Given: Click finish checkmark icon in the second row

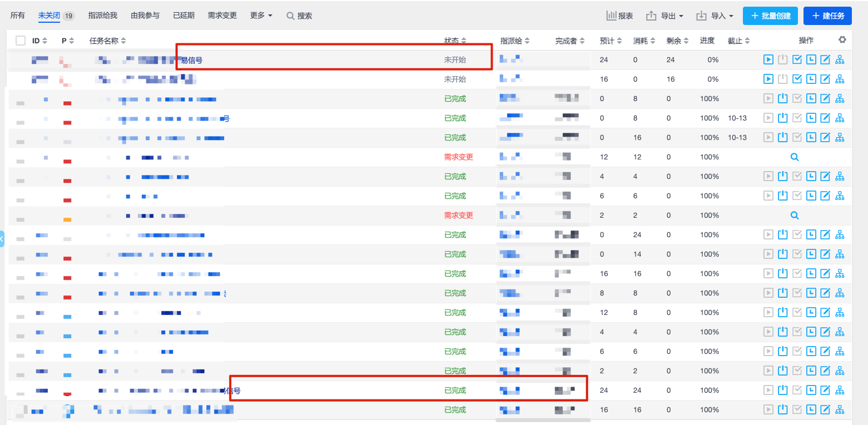Looking at the screenshot, I should (797, 79).
